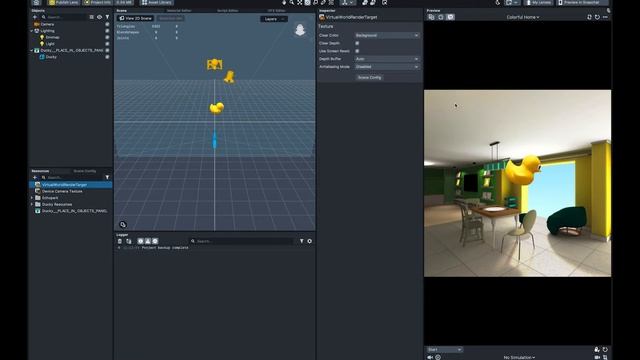This screenshot has width=640, height=360.
Task: Switch to the Scene Config tab
Action: (x=84, y=171)
